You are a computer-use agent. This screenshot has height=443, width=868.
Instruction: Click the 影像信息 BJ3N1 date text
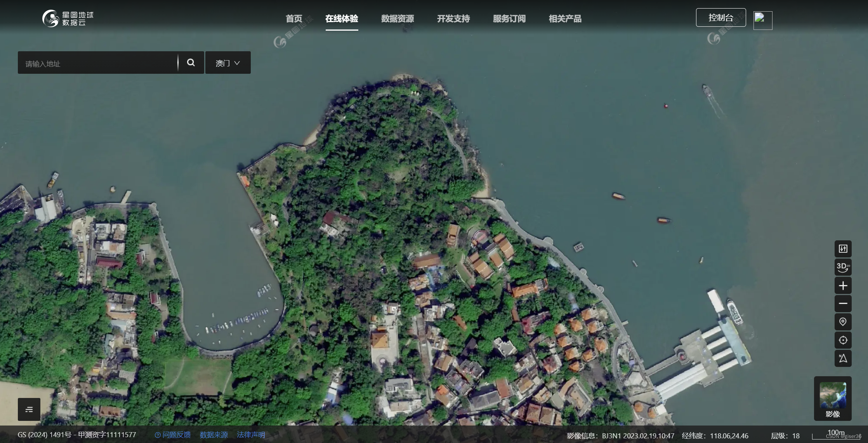point(620,436)
